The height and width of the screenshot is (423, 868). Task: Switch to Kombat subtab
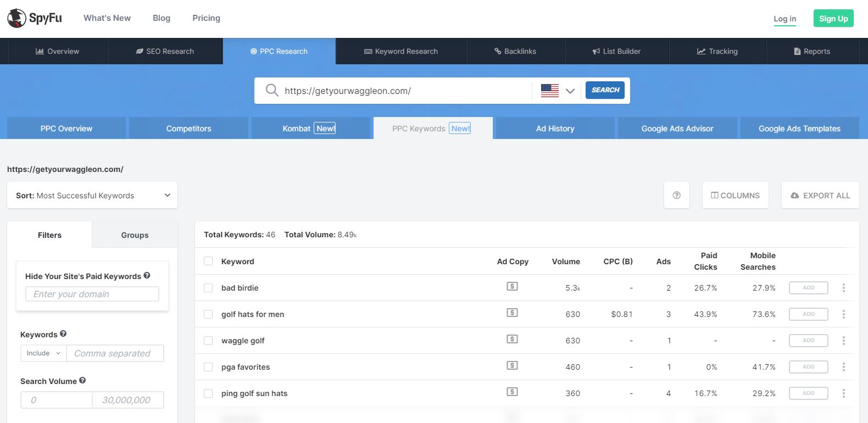tap(310, 128)
